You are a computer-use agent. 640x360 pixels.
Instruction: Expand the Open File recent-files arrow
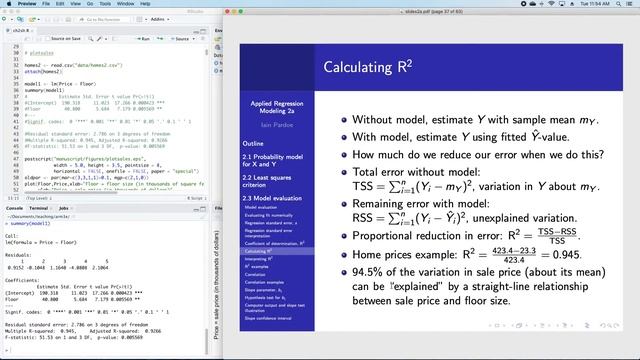click(x=38, y=20)
